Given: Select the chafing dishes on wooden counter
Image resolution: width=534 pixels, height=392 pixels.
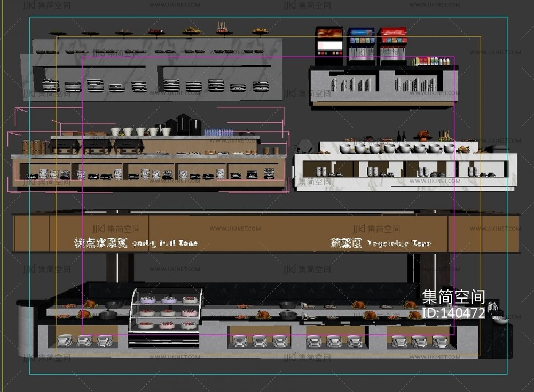Looking at the screenshot, I should [x=96, y=146].
